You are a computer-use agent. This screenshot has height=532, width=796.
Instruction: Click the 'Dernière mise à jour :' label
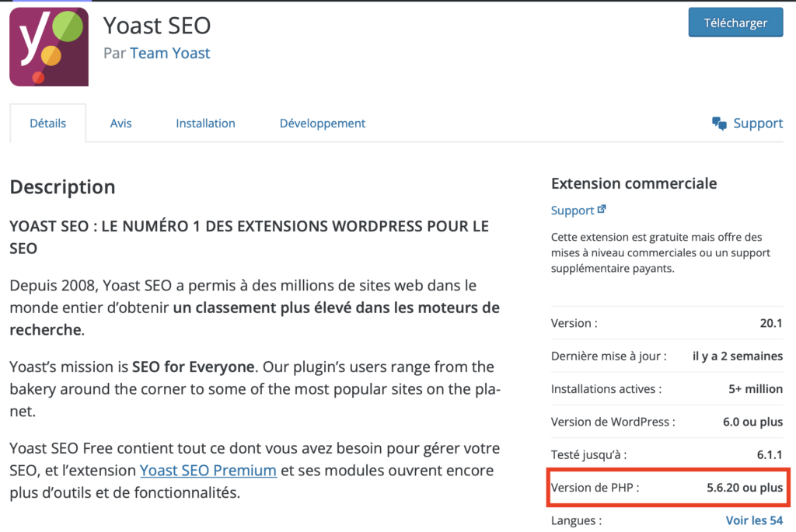[609, 356]
